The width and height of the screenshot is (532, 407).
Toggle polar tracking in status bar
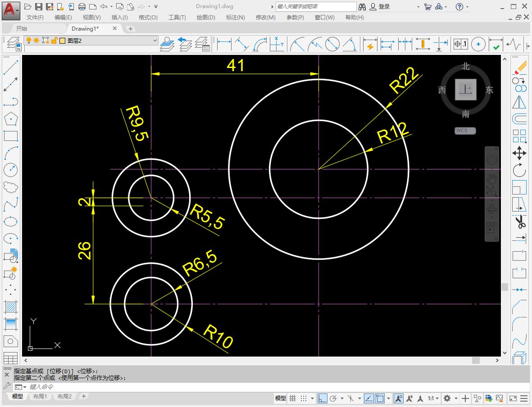(333, 398)
